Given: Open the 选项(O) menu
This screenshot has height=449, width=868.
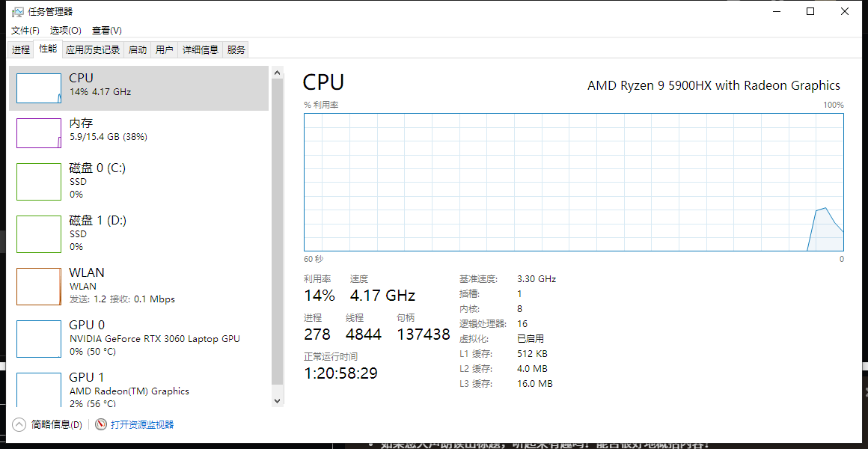Looking at the screenshot, I should (x=65, y=31).
